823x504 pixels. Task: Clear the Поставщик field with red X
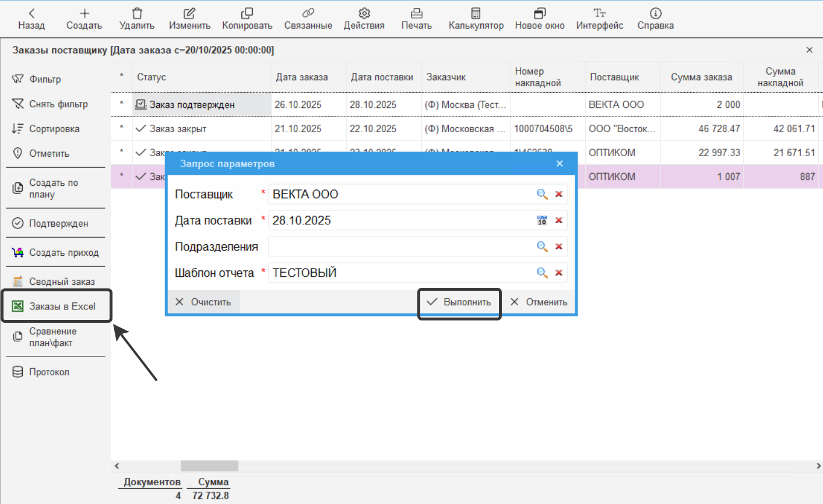558,194
